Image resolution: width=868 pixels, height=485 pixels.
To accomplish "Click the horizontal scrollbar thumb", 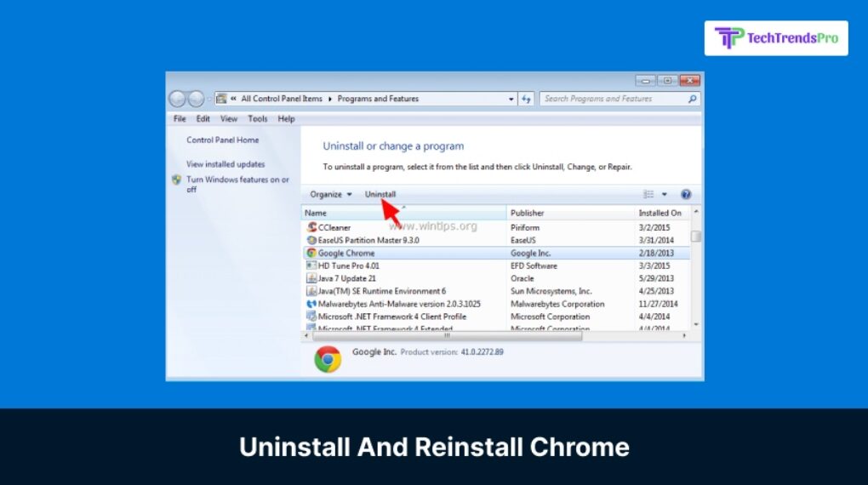I will tap(448, 335).
